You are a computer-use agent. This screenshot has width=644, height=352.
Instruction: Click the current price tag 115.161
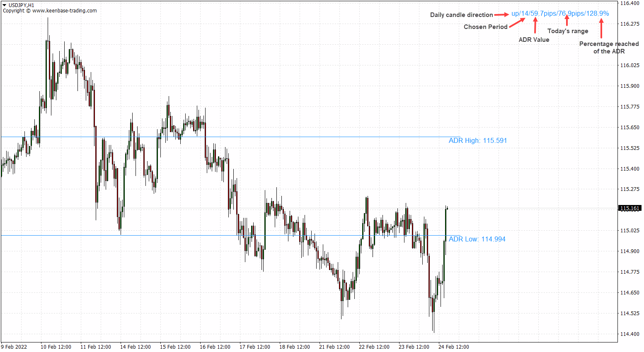[630, 208]
